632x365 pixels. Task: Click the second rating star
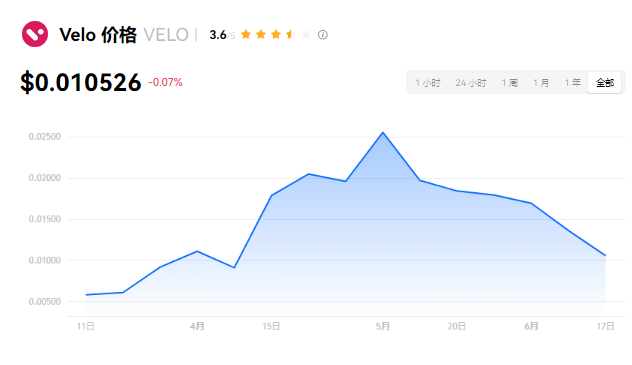coord(261,35)
